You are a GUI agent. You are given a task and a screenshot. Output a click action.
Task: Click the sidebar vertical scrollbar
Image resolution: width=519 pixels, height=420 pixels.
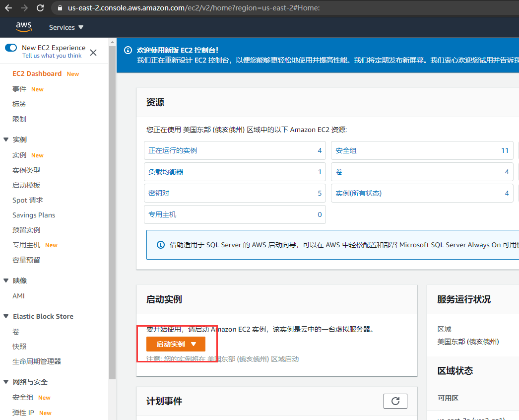pos(112,212)
